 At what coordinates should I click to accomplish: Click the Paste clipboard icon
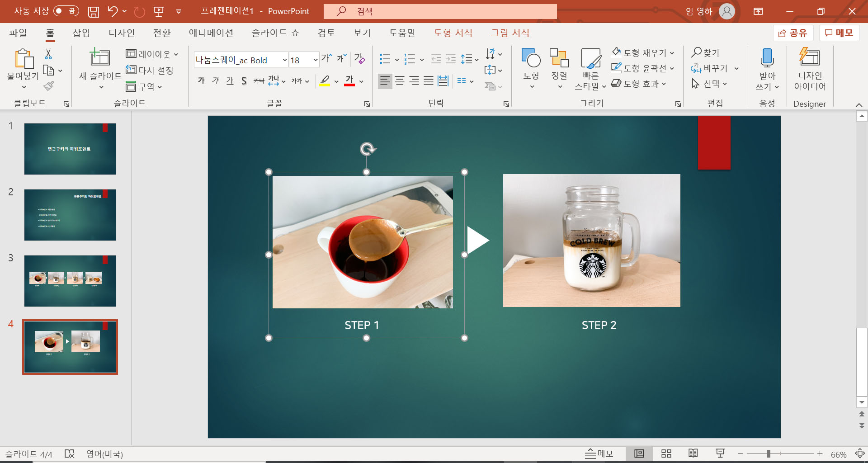click(x=24, y=59)
